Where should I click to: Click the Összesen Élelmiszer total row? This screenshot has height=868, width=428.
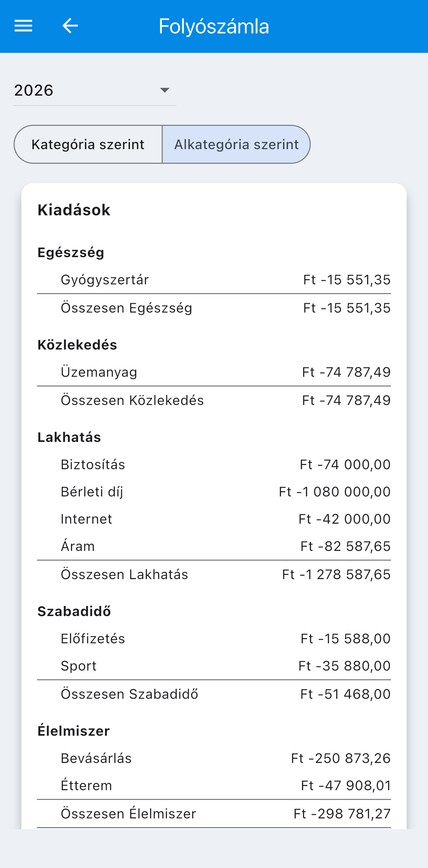214,814
